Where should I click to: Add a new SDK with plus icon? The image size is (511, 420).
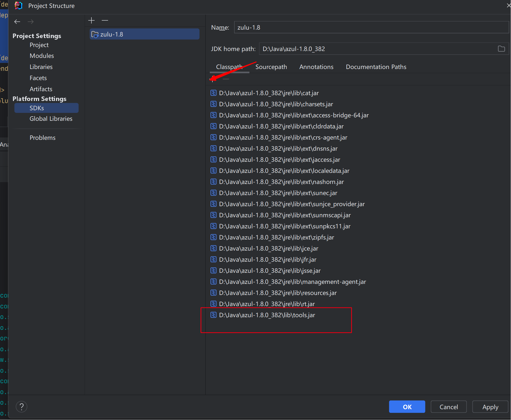[x=91, y=20]
